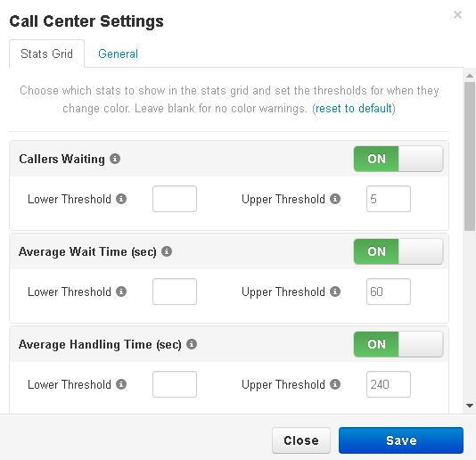Click info icon beside Callers Waiting
476x460 pixels.
point(115,159)
